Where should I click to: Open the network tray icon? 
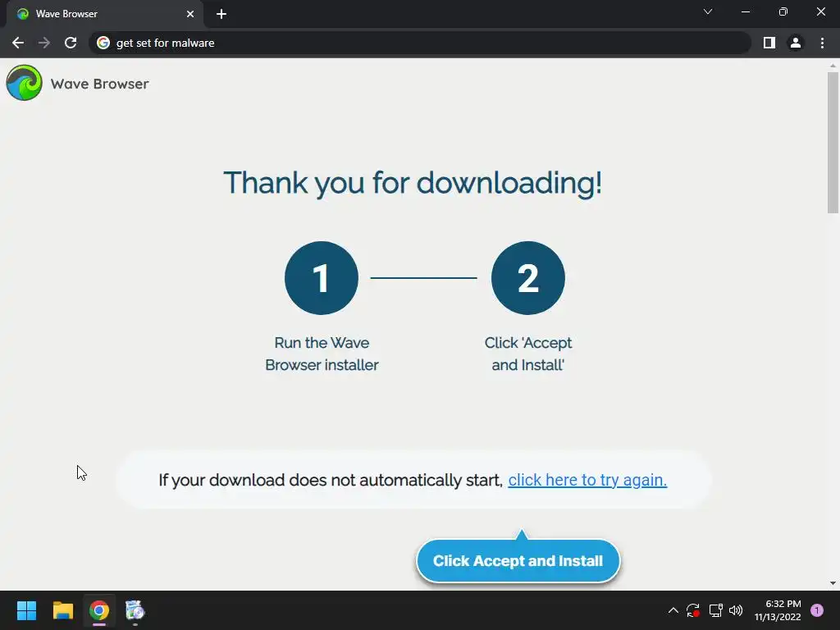point(715,610)
